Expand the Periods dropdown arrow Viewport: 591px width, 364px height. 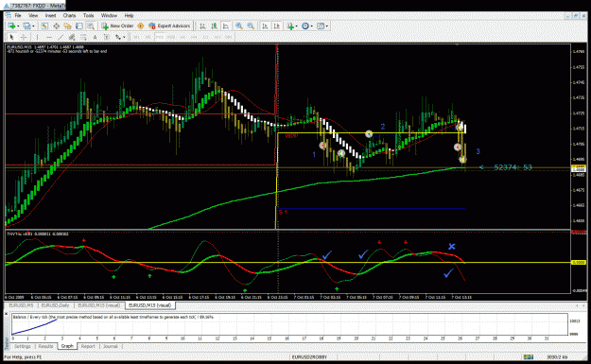[312, 26]
